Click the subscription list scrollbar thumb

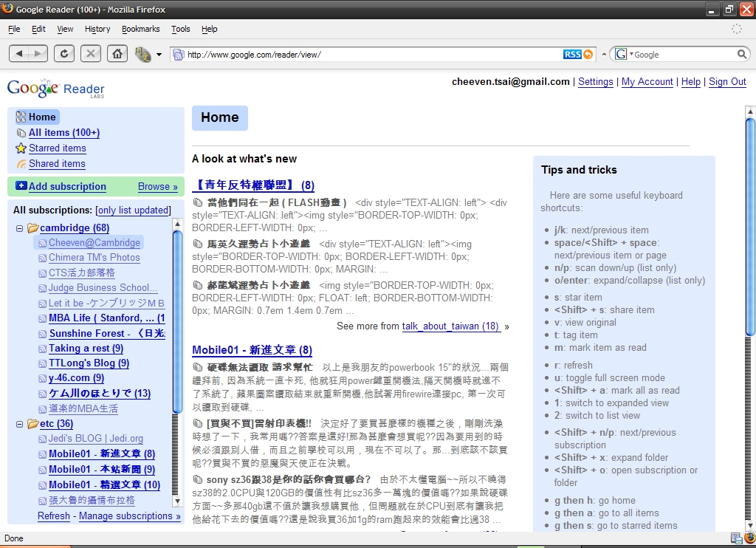(x=177, y=322)
